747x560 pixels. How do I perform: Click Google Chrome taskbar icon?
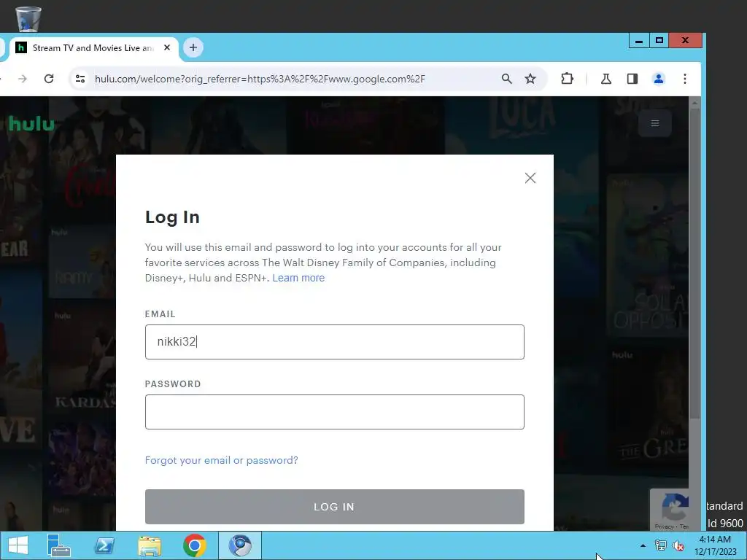tap(194, 545)
